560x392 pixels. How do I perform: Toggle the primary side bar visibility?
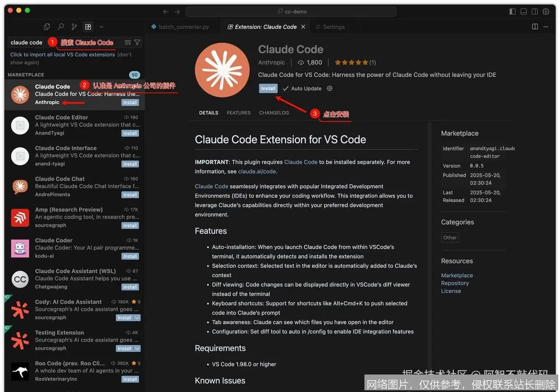click(513, 11)
